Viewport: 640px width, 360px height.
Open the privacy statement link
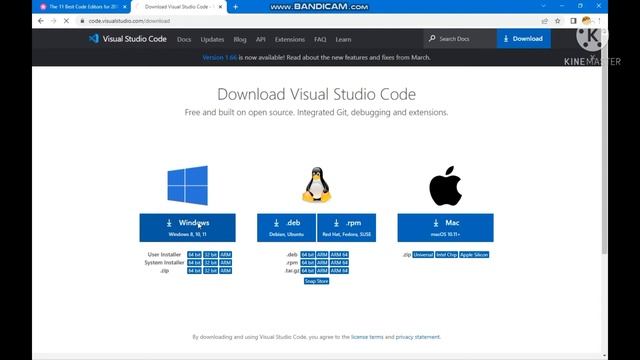(x=418, y=337)
